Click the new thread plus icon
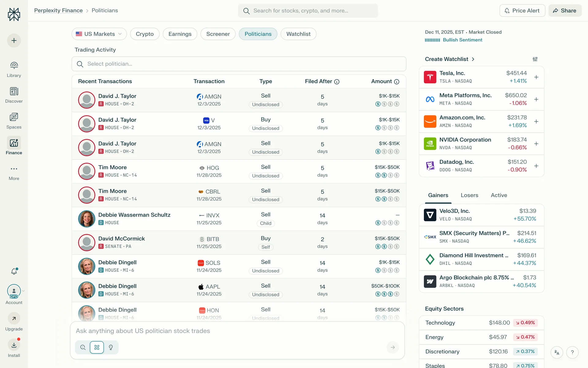This screenshot has width=588, height=368. click(14, 40)
